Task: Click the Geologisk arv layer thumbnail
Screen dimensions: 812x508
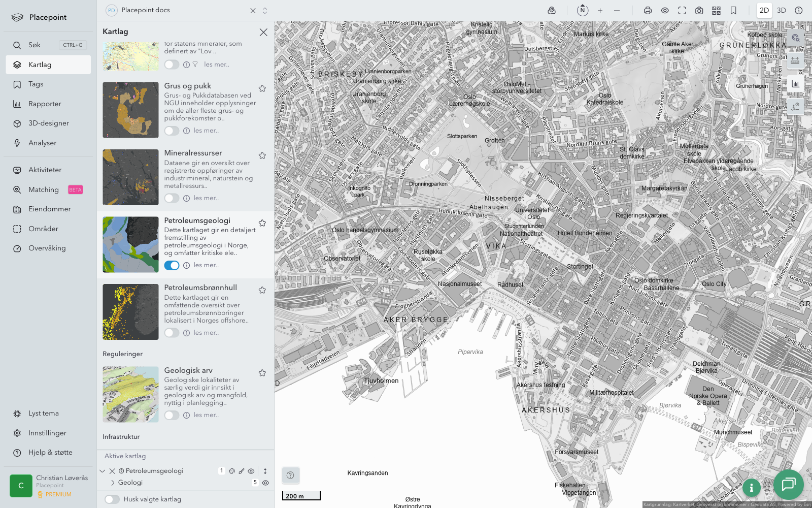Action: (x=130, y=394)
